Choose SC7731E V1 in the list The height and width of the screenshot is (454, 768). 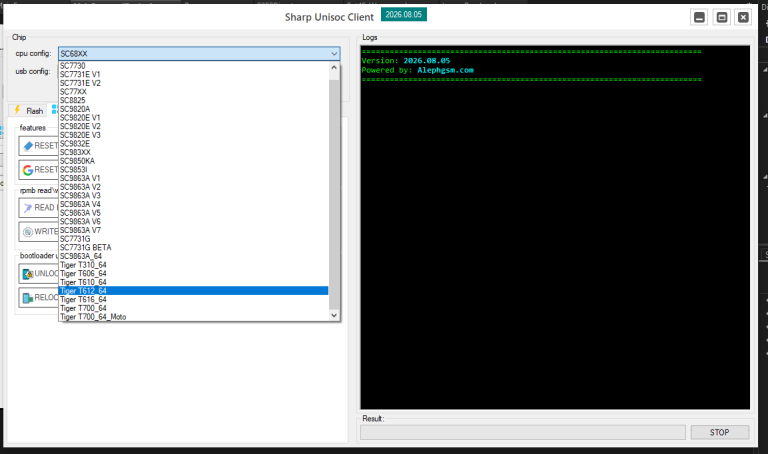point(193,74)
